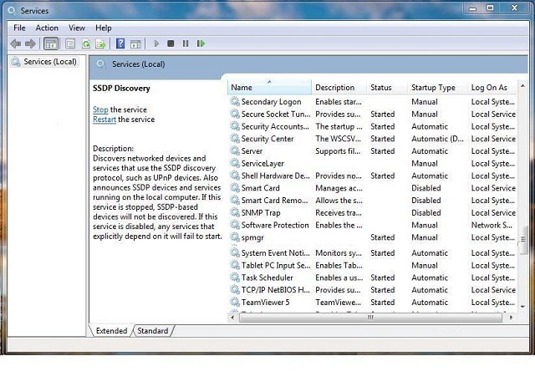Screen dimensions: 535x392
Task: Open Help from the toolbar question-mark icon
Action: [121, 43]
